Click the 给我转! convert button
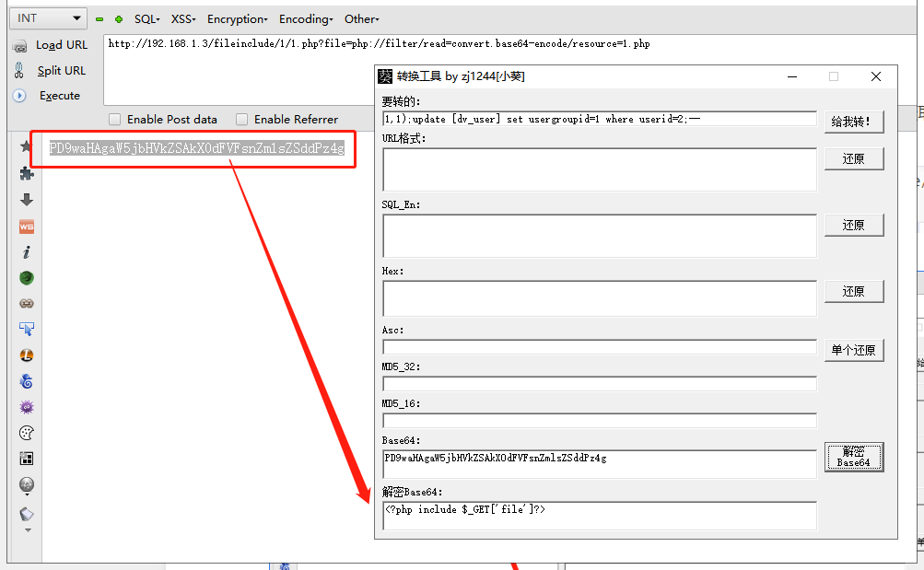 click(854, 122)
